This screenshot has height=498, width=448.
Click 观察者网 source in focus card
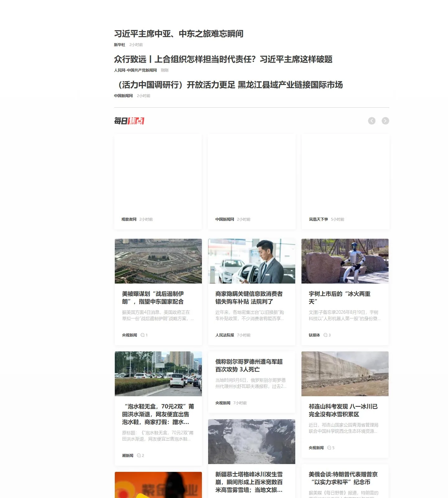click(129, 219)
